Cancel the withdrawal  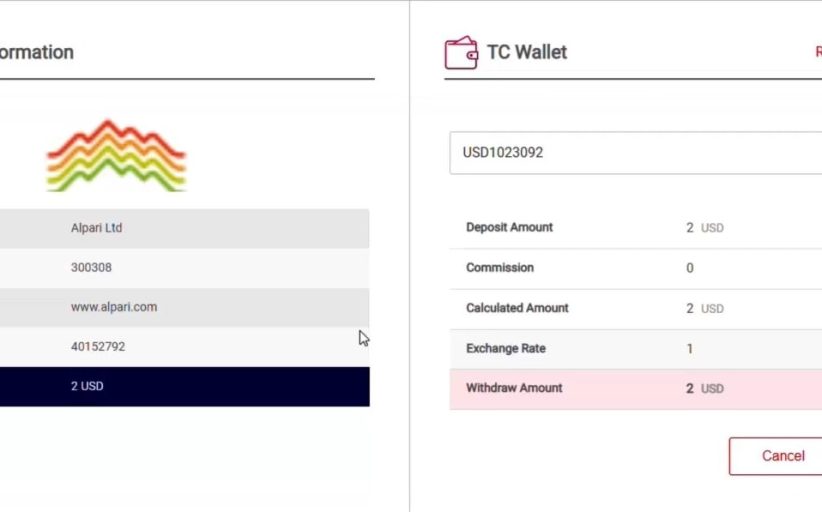775,456
